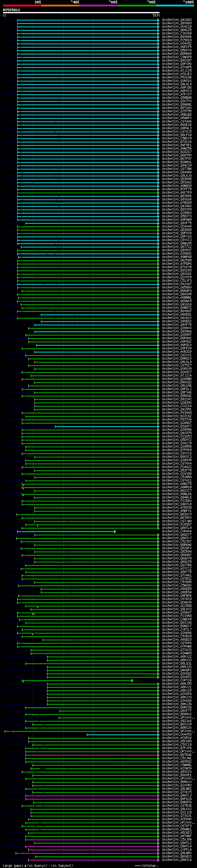Open hit UniRef100_Q41963
The width and height of the screenshot is (197, 868).
(x=176, y=20)
